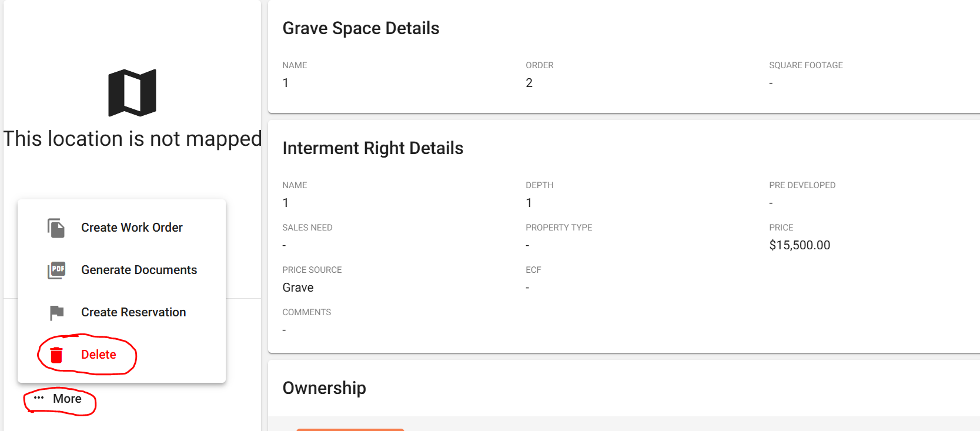
Task: Click the Create Reservation flag icon
Action: [56, 313]
